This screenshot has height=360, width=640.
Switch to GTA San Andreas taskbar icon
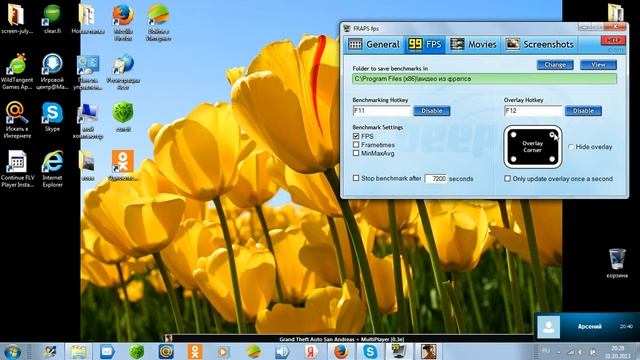click(428, 351)
